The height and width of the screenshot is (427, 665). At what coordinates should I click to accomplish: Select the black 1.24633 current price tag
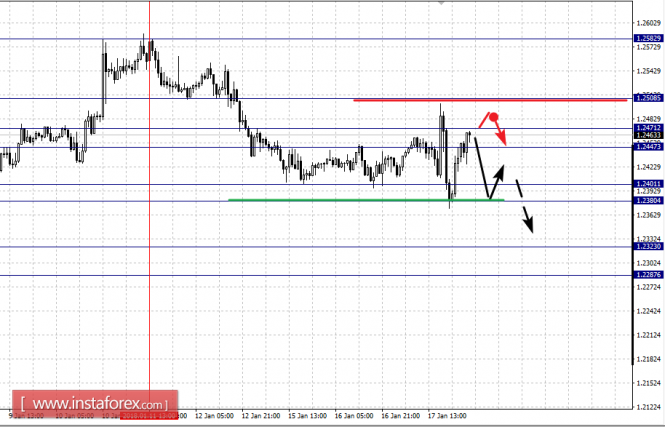tap(647, 135)
